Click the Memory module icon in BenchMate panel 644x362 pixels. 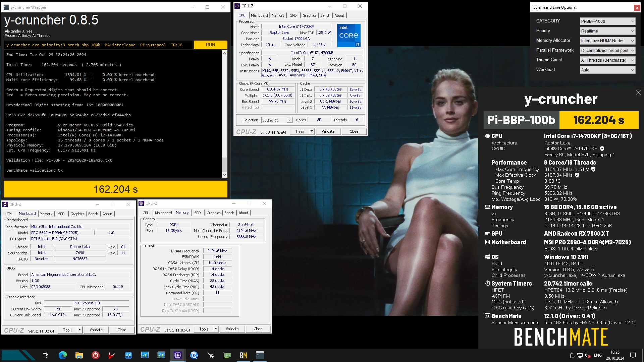[487, 207]
